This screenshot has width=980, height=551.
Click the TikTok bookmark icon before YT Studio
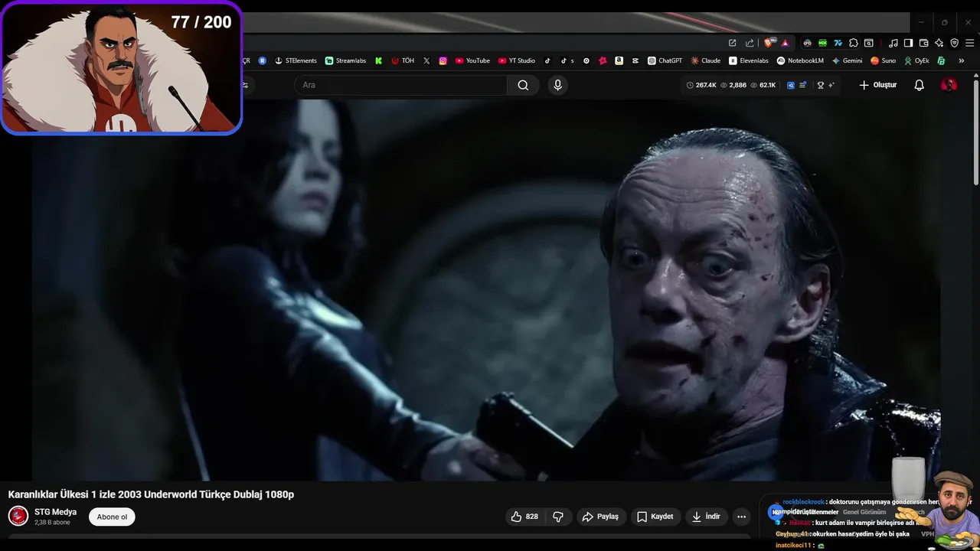pyautogui.click(x=547, y=60)
